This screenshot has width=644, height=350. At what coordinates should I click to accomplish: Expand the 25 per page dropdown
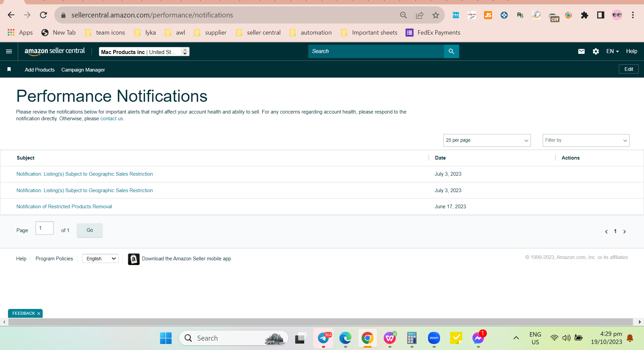pos(487,140)
